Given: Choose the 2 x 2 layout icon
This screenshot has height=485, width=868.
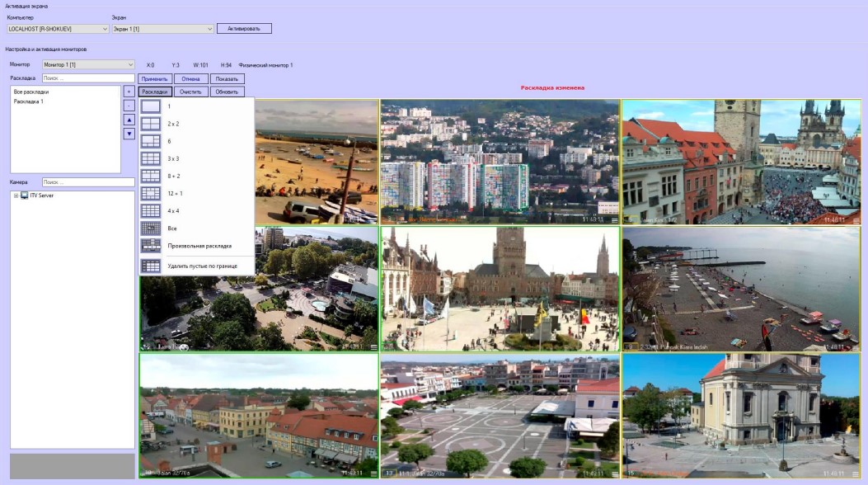Looking at the screenshot, I should [151, 124].
